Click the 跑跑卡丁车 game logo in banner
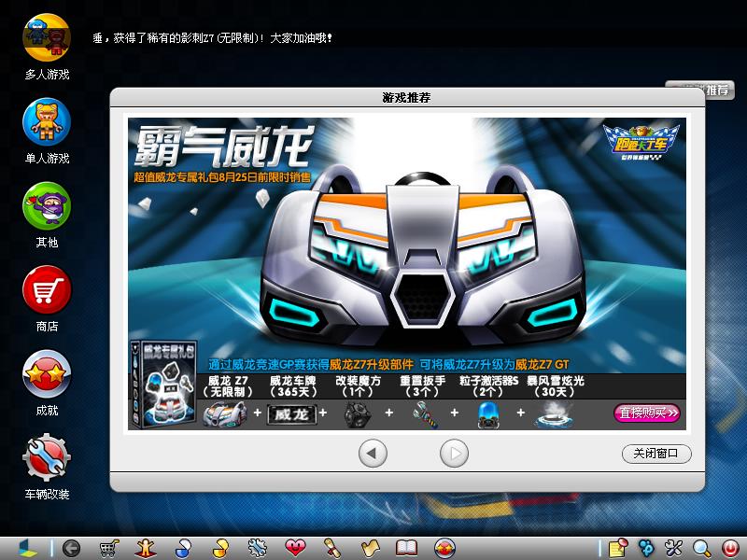The image size is (747, 560). point(640,142)
